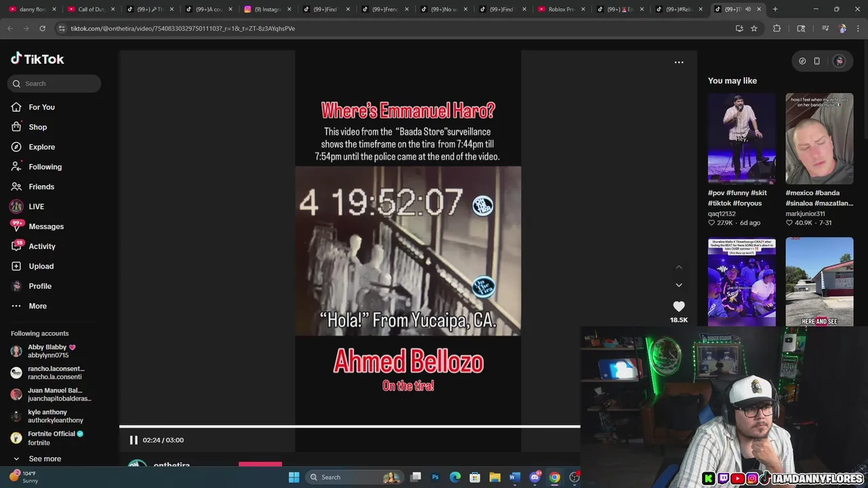The width and height of the screenshot is (868, 488).
Task: Click the TikTok search field
Action: (x=54, y=83)
